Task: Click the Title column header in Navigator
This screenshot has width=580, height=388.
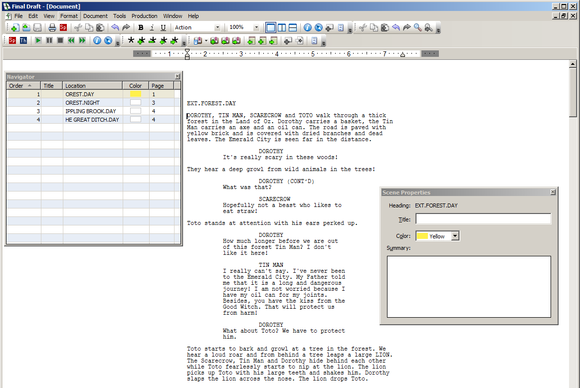Action: tap(51, 85)
